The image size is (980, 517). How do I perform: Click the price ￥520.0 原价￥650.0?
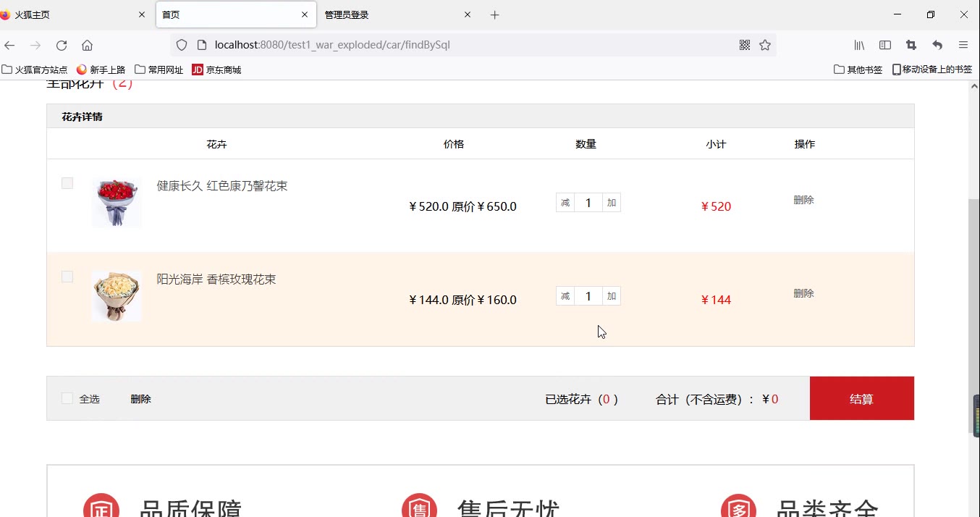pyautogui.click(x=462, y=206)
